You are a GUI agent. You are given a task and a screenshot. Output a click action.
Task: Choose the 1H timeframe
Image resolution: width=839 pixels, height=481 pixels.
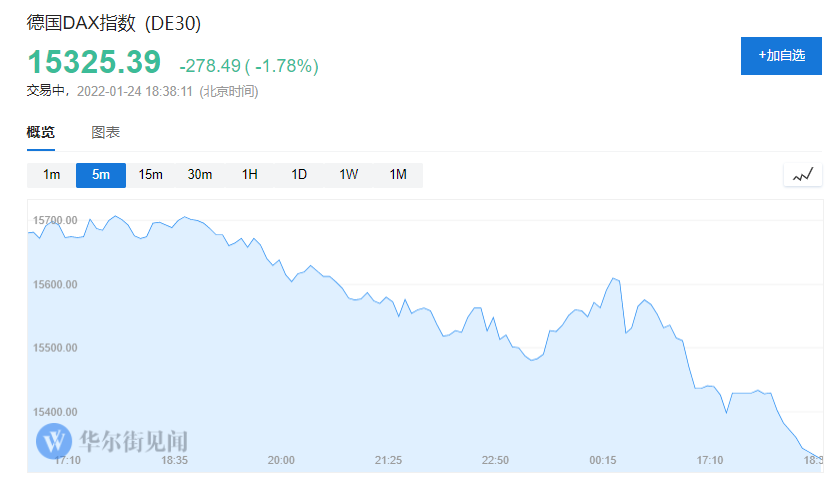tap(249, 175)
